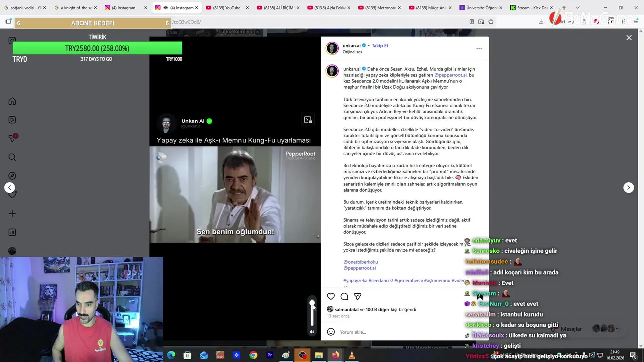Open #yapayzeka hashtag

coord(355,281)
